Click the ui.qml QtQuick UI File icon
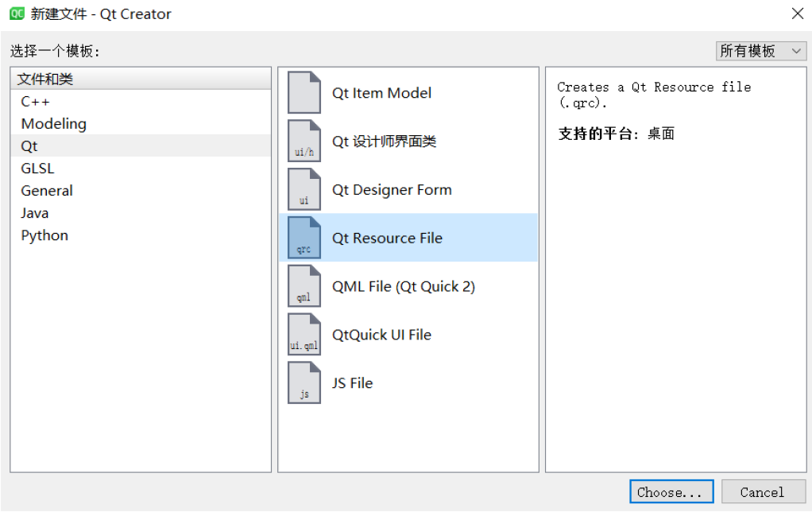The height and width of the screenshot is (512, 812). coord(304,335)
